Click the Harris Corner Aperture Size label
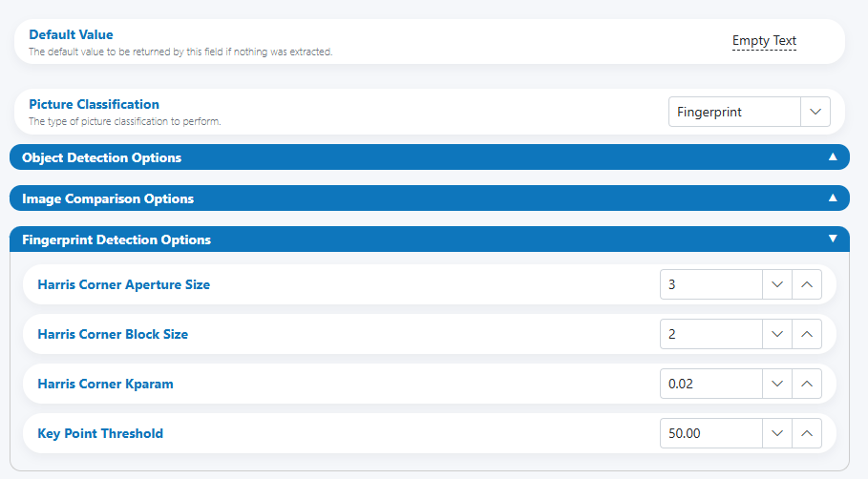The width and height of the screenshot is (868, 479). (x=123, y=284)
